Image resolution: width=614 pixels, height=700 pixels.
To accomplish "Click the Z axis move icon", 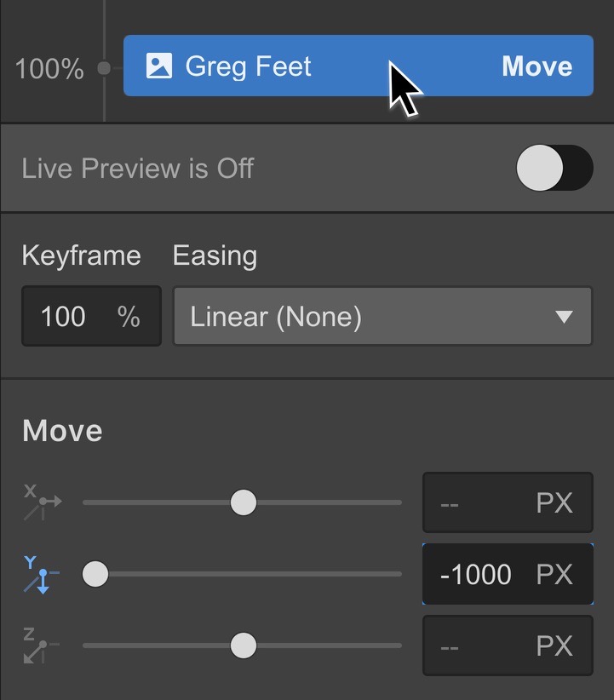I will tap(41, 645).
